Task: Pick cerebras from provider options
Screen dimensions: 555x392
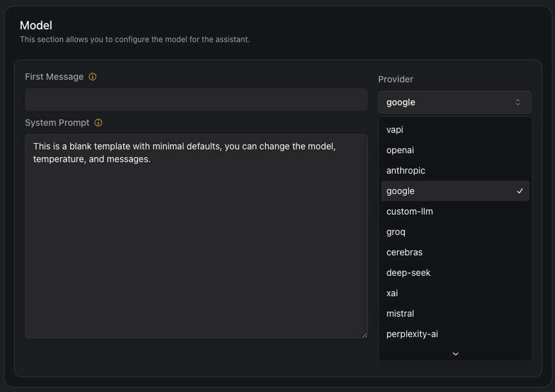Action: click(x=404, y=252)
